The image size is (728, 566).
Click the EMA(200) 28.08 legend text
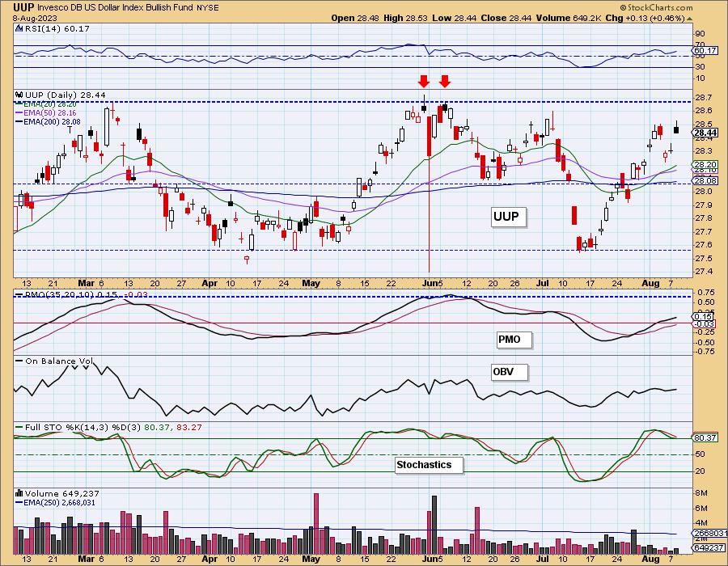(x=52, y=122)
